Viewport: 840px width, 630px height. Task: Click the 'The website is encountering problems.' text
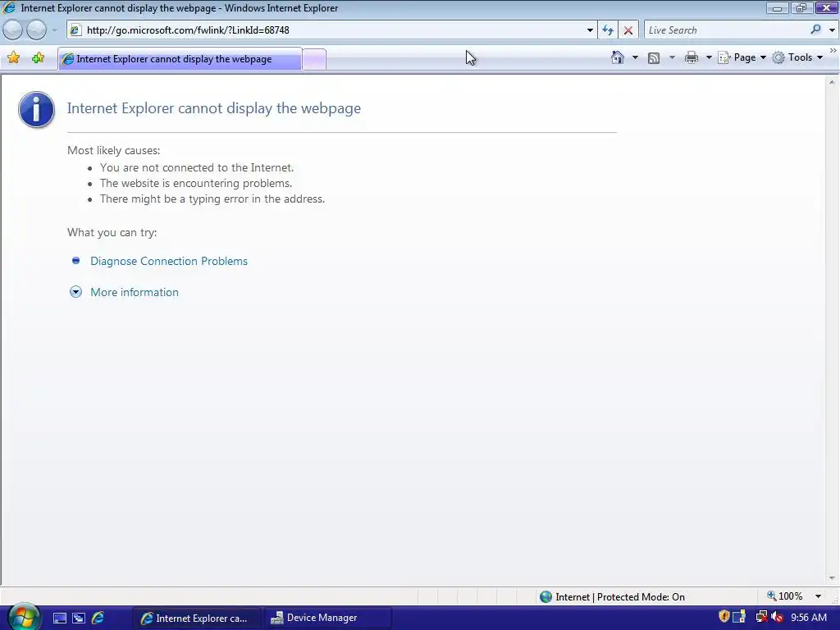pyautogui.click(x=195, y=183)
